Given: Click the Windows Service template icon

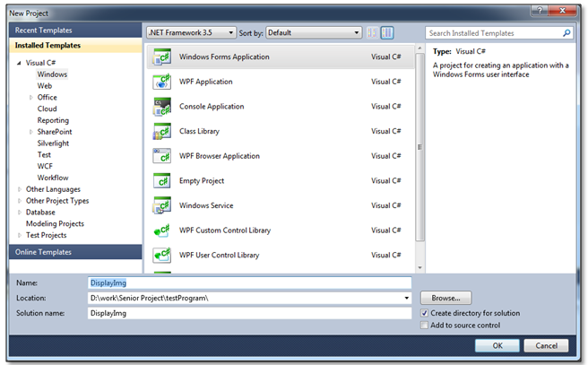Looking at the screenshot, I should click(162, 205).
